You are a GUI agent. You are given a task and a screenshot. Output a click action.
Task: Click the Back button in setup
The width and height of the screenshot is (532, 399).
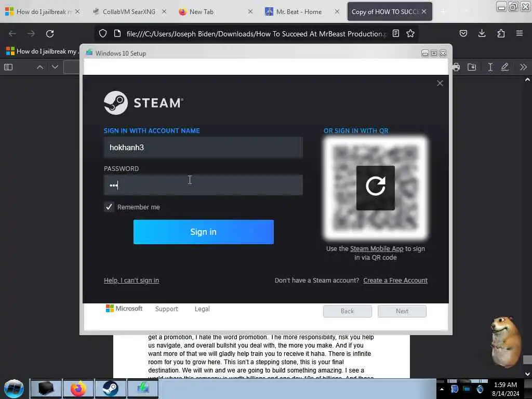(x=347, y=311)
